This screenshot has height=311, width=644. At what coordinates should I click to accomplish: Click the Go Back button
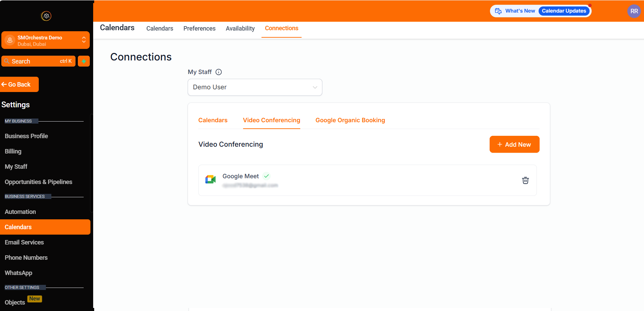(x=19, y=85)
